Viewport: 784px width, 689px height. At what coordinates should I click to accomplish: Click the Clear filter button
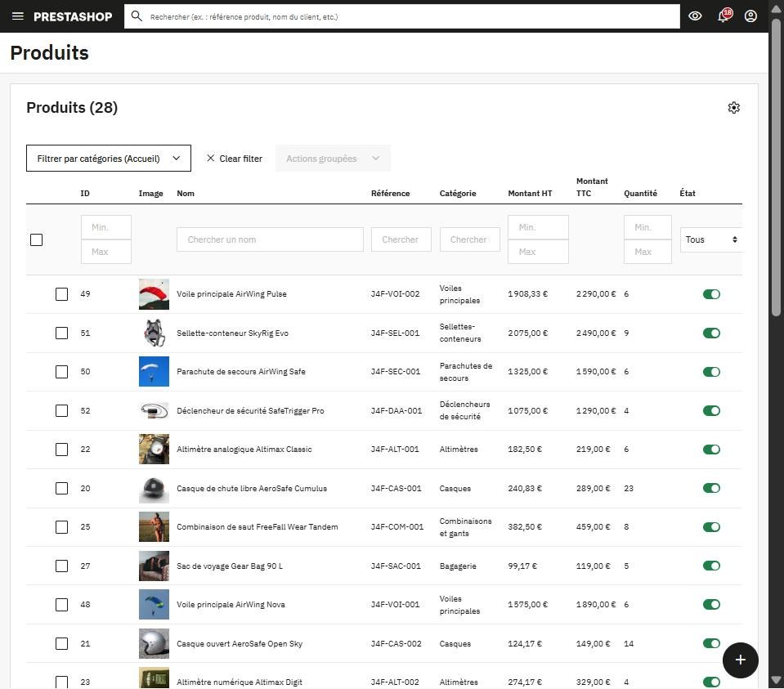pos(235,159)
